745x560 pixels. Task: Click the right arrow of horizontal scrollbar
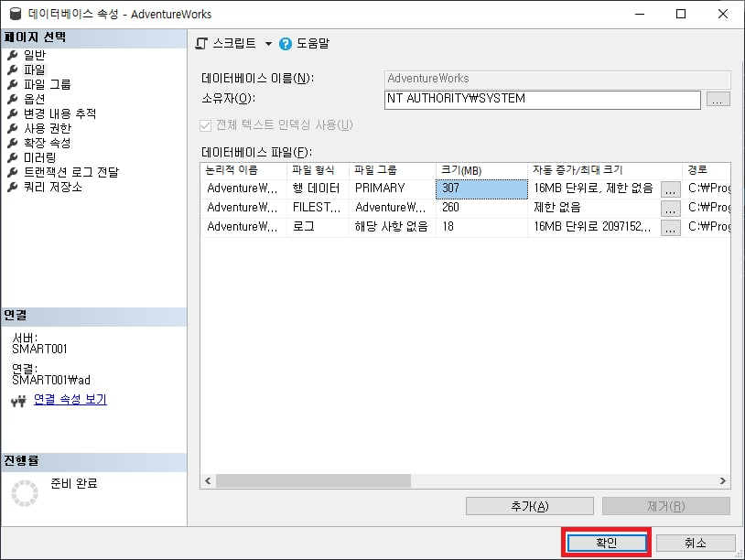coord(723,480)
